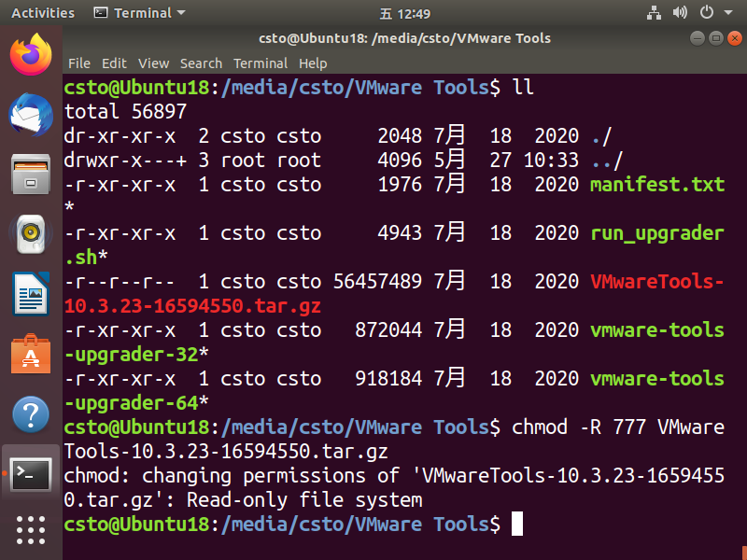Click the '-r--r--r--' permissions text
Screen dimensions: 747x560
pos(120,282)
